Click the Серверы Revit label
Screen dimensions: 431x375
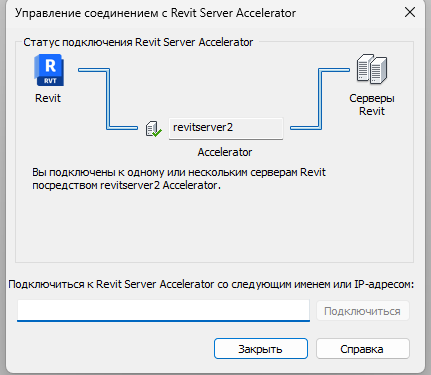pyautogui.click(x=372, y=104)
